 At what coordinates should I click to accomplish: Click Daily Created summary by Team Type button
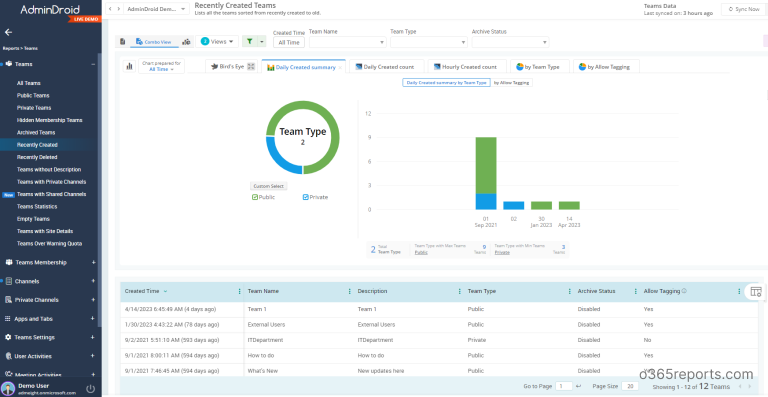click(446, 83)
